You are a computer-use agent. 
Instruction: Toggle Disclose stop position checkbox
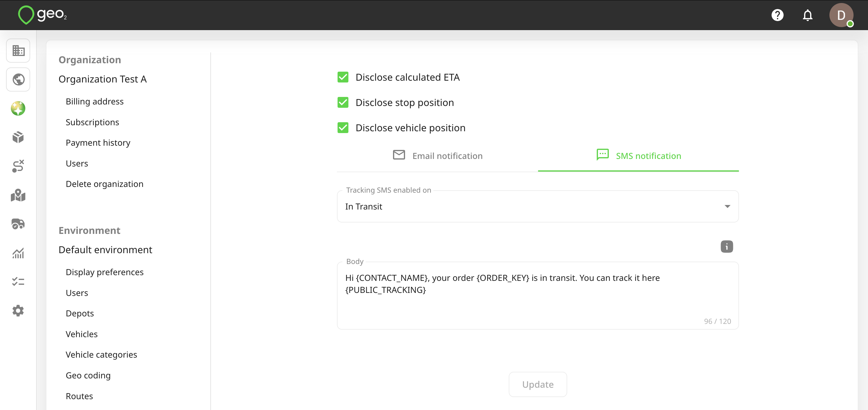pos(343,102)
